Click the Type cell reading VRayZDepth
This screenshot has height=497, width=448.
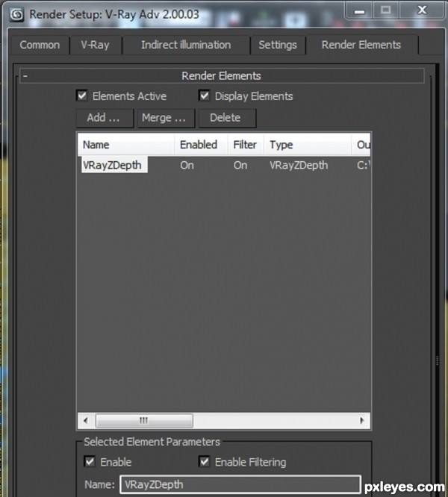coord(299,166)
